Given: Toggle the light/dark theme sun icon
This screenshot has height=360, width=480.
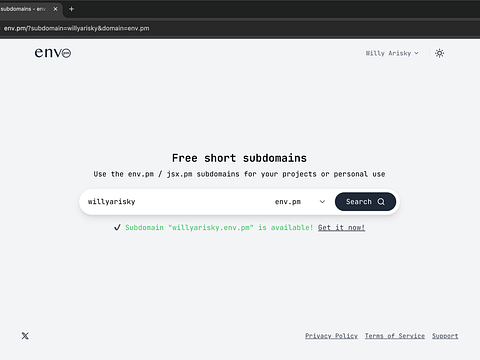Looking at the screenshot, I should pos(439,53).
